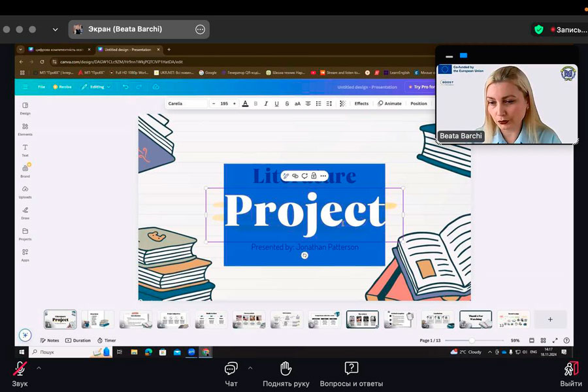Click the Animate button
This screenshot has height=392, width=588.
(x=389, y=104)
